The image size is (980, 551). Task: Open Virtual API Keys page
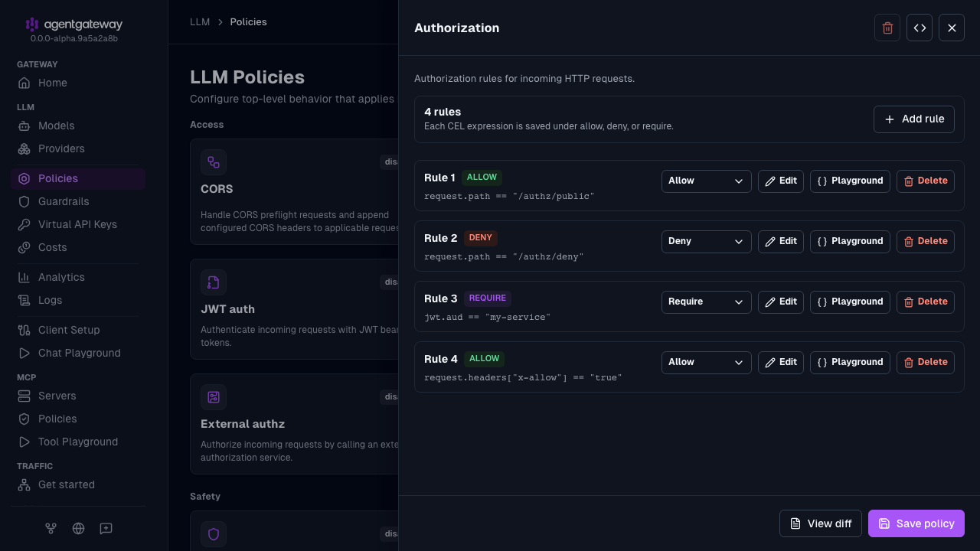point(78,224)
